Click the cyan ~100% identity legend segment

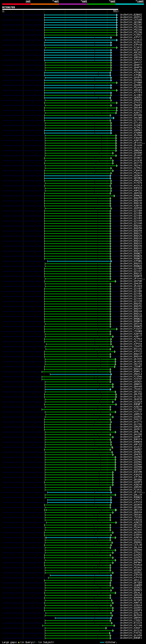point(130,4)
